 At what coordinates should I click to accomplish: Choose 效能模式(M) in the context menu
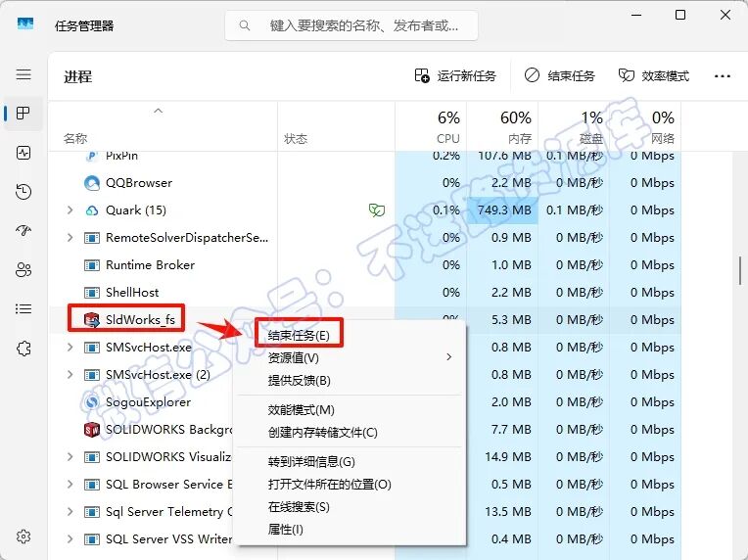pos(301,410)
